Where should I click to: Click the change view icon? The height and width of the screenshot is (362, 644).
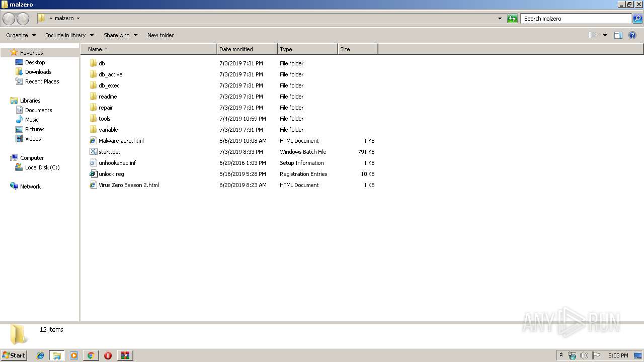(593, 35)
